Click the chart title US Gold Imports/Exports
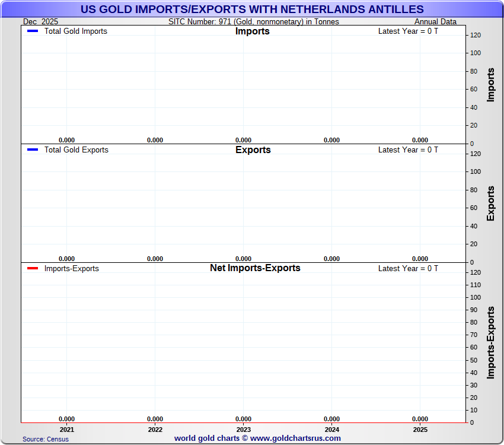The height and width of the screenshot is (445, 504). point(251,9)
